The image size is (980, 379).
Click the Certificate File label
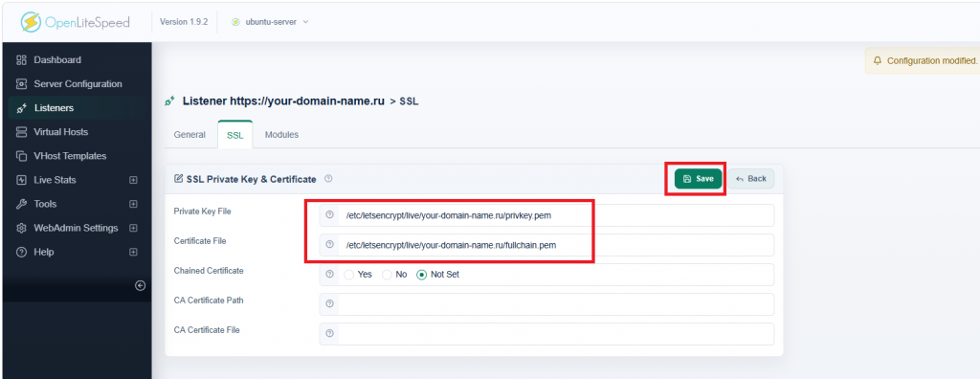(x=200, y=241)
